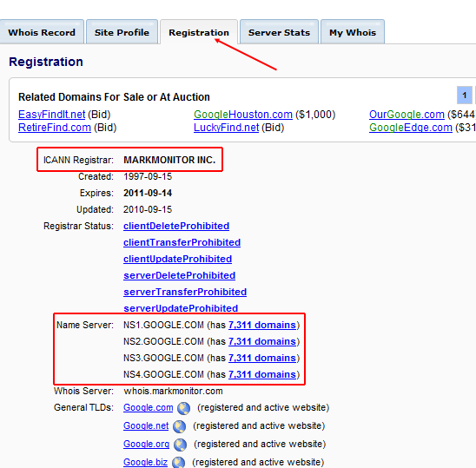Click Related Domains For Sale heading

tap(114, 97)
